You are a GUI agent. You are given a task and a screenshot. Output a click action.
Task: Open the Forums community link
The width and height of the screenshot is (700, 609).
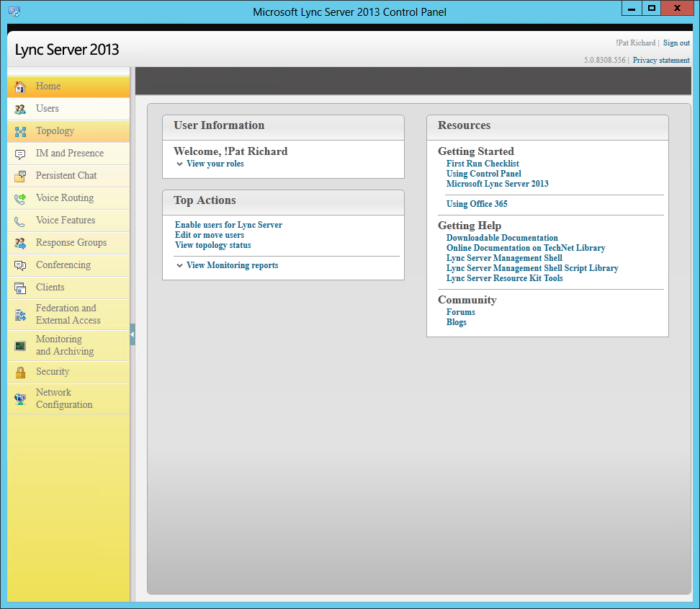click(x=461, y=312)
